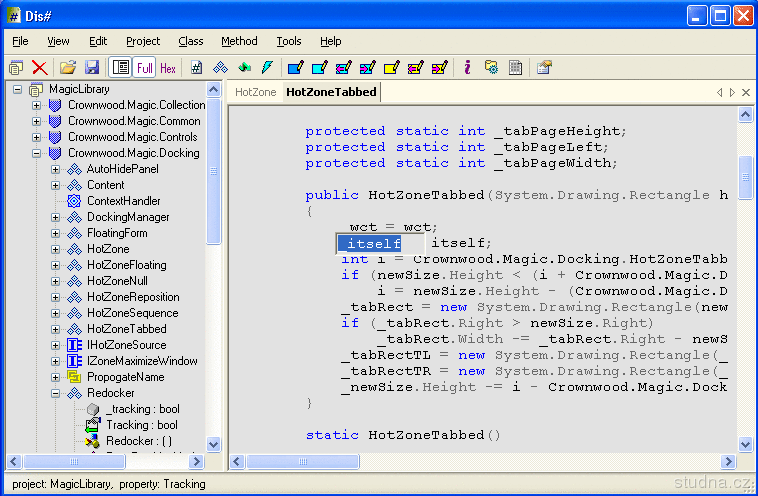Viewport: 758px width, 496px height.
Task: Save using the floppy disk icon
Action: click(x=92, y=68)
